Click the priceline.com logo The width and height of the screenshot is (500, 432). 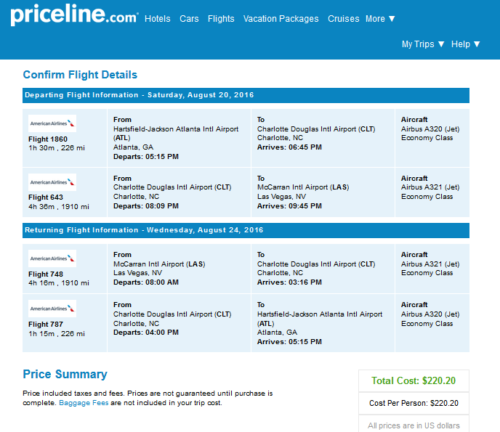click(x=74, y=15)
